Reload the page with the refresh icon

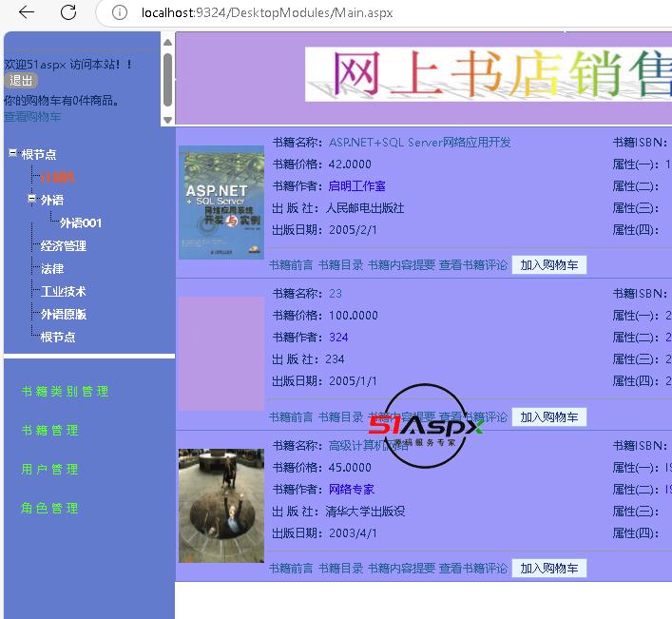pos(68,12)
